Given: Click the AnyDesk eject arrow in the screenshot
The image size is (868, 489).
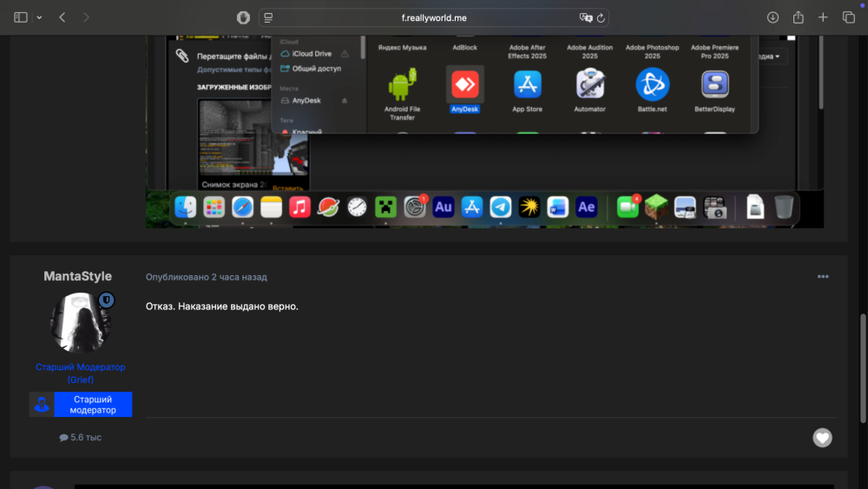Looking at the screenshot, I should click(345, 101).
